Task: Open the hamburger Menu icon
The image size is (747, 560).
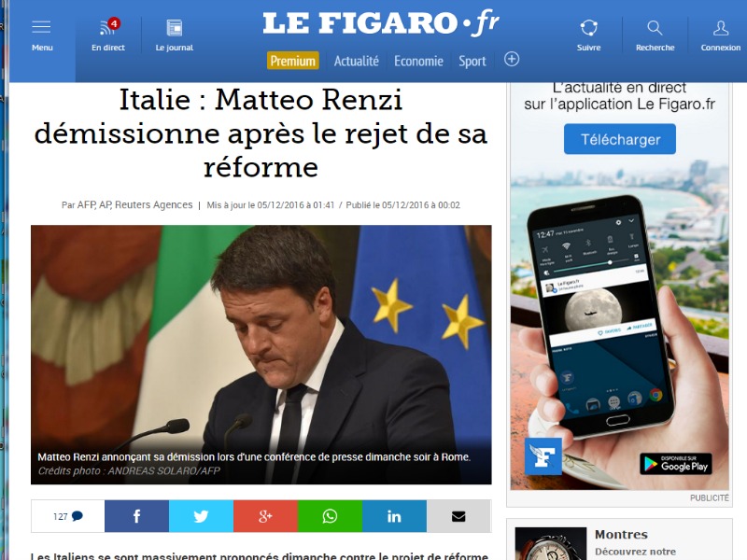Action: click(41, 27)
